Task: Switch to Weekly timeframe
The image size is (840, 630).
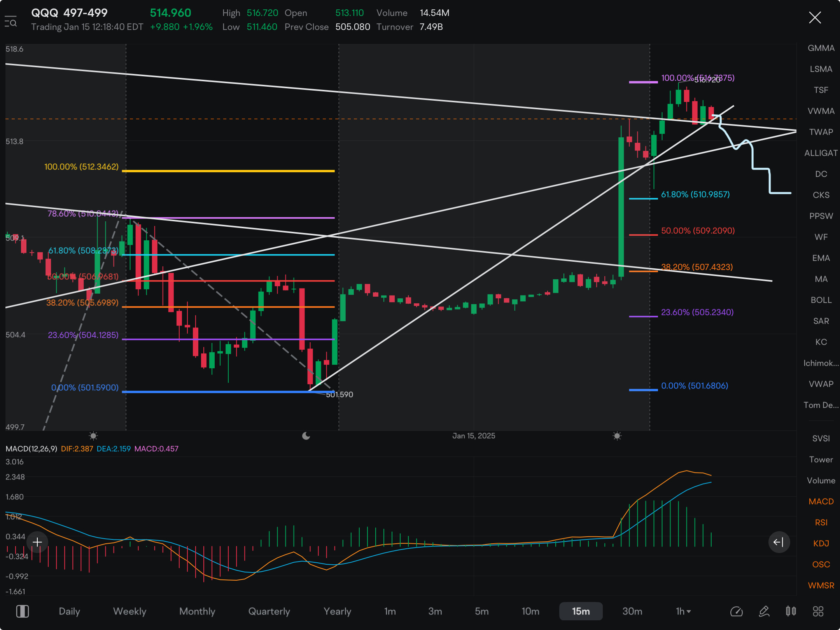Action: tap(129, 611)
